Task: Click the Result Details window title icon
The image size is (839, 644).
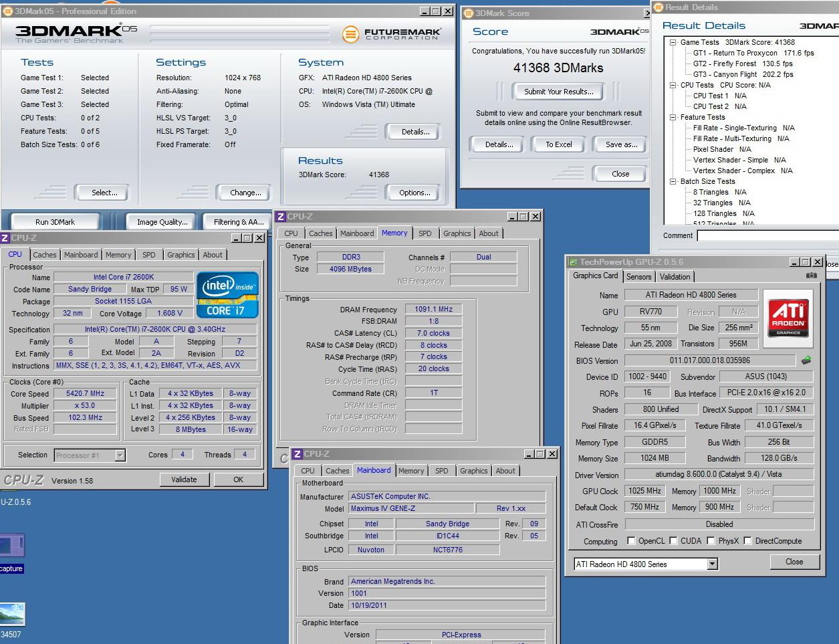Action: click(x=658, y=7)
